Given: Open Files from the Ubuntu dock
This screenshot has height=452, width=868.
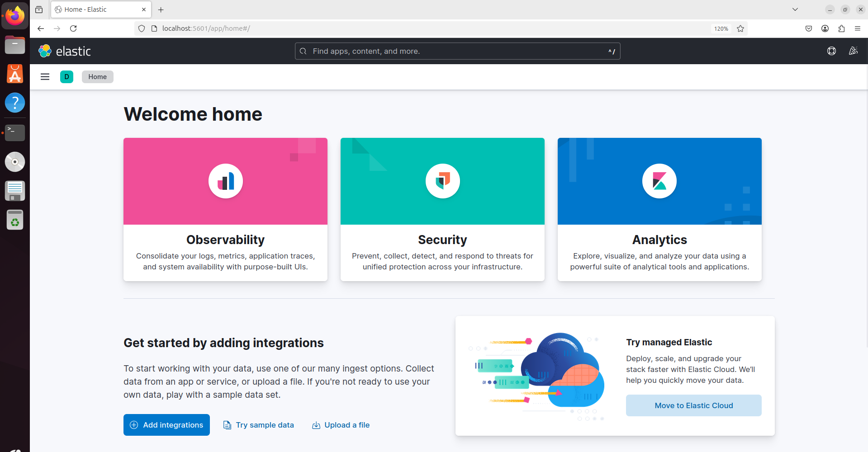Looking at the screenshot, I should 15,45.
